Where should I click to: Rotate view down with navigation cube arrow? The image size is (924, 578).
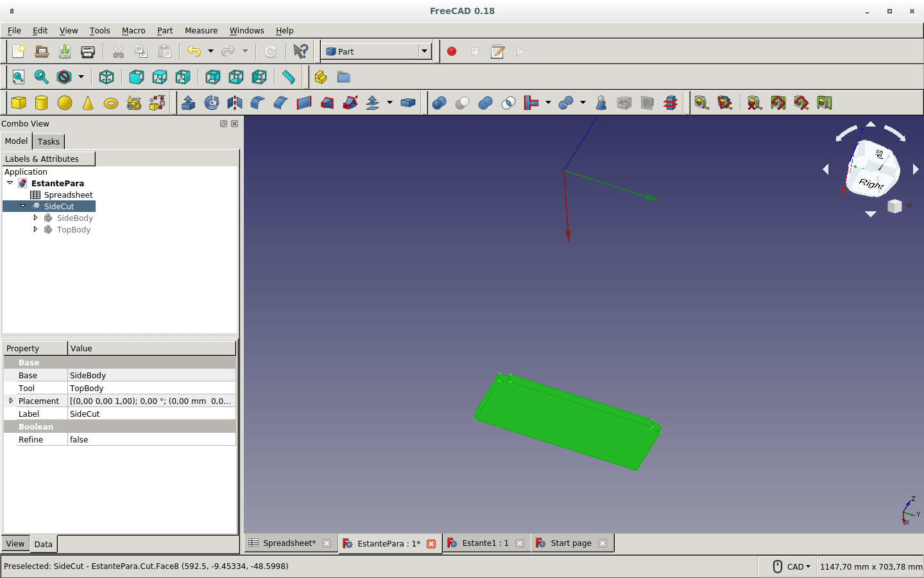tap(871, 215)
